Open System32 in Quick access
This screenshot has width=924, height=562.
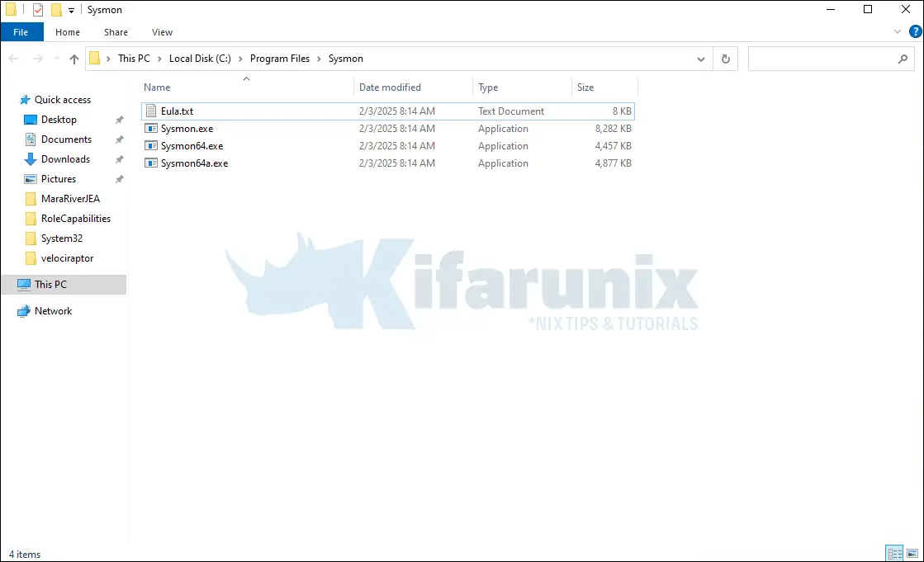[62, 238]
